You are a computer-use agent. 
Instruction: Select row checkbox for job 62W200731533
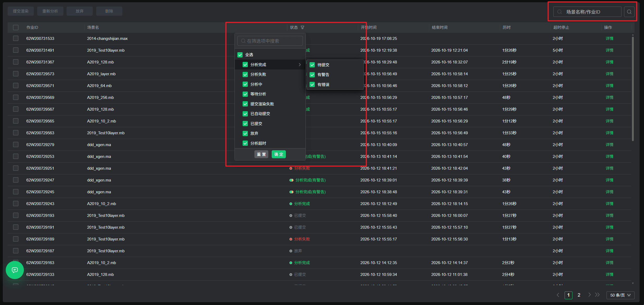16,38
